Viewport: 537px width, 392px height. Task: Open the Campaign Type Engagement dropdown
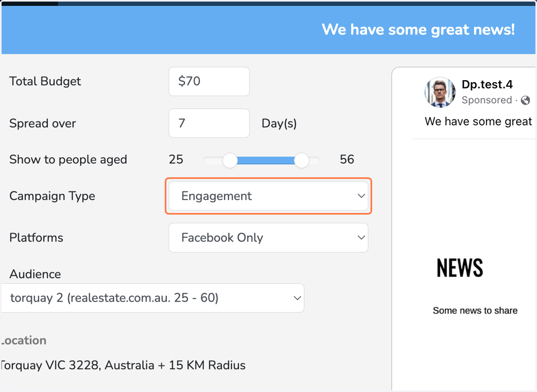pos(268,196)
